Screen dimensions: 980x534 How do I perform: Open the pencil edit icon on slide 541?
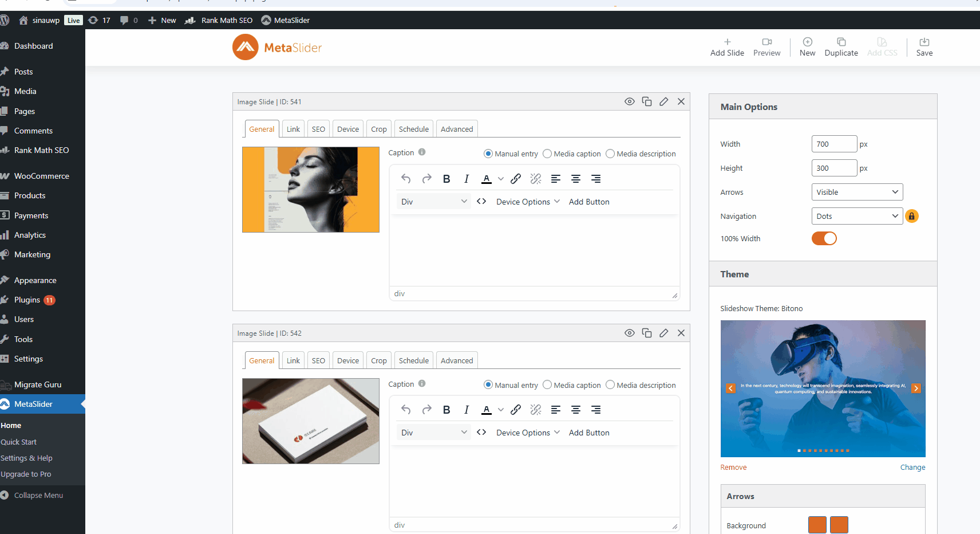[x=664, y=101]
